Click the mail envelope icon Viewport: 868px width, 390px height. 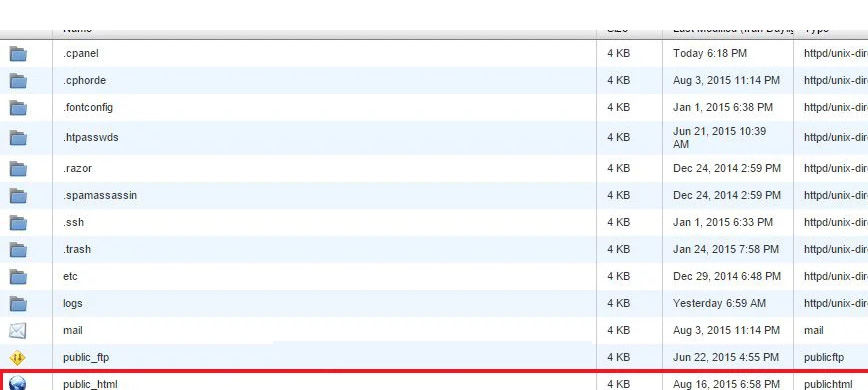pos(18,331)
